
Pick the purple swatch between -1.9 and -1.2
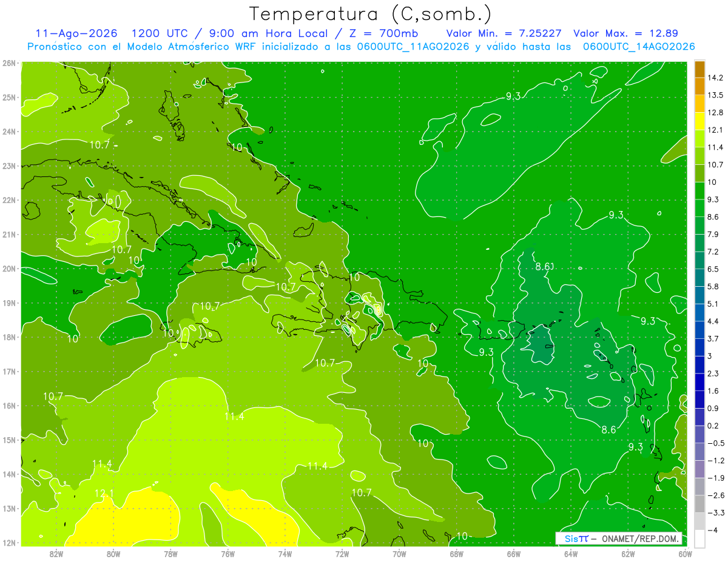click(x=699, y=469)
